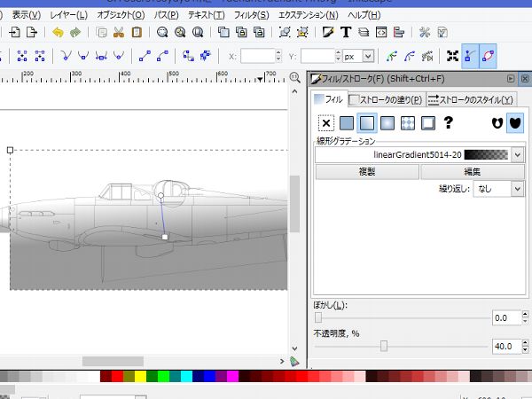
Task: Switch to the ストロークの塗り tab
Action: coord(387,99)
